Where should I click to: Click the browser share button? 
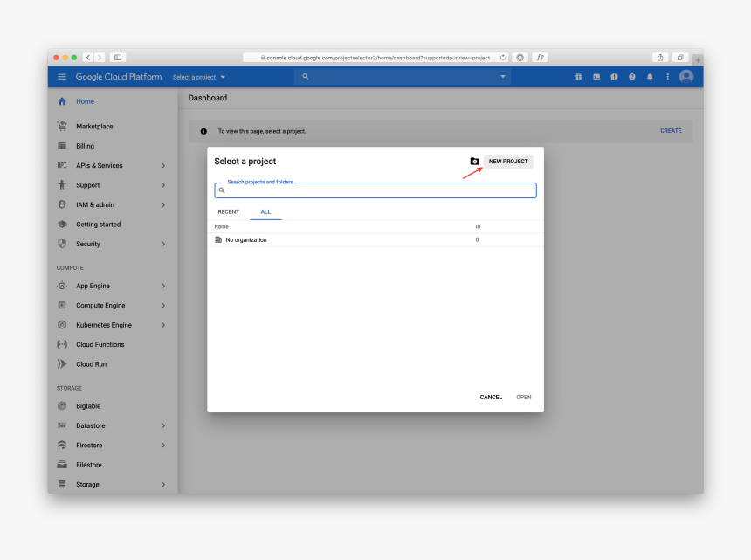point(660,58)
